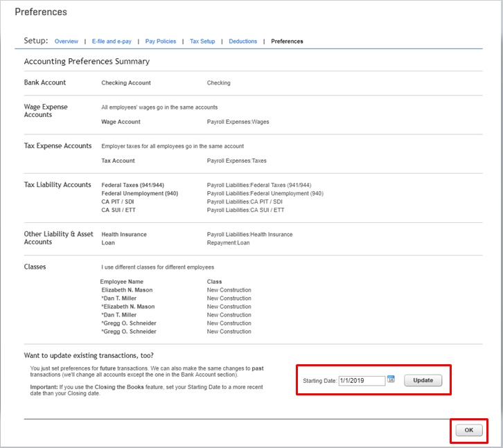Click the Accounting Preferences Summary title

click(x=87, y=62)
